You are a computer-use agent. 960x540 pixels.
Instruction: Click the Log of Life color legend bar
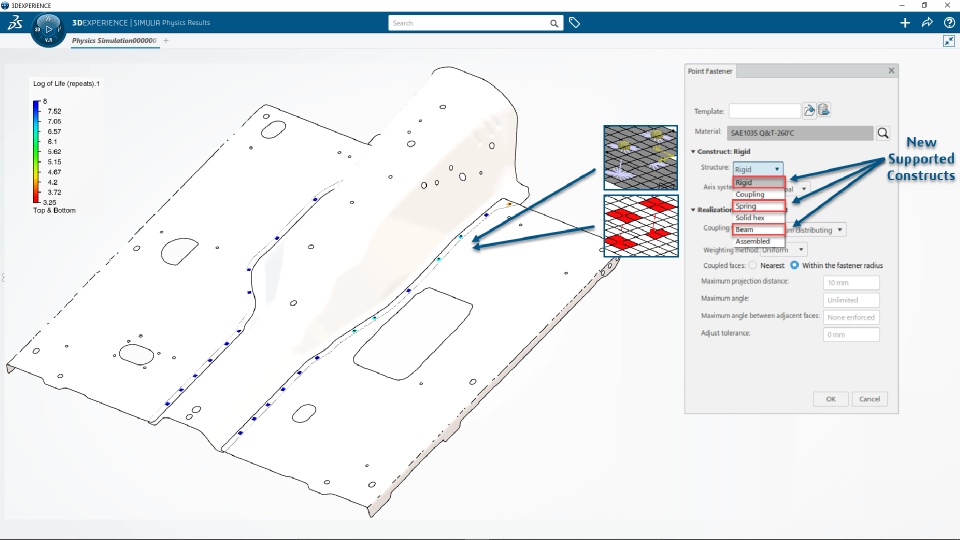36,152
